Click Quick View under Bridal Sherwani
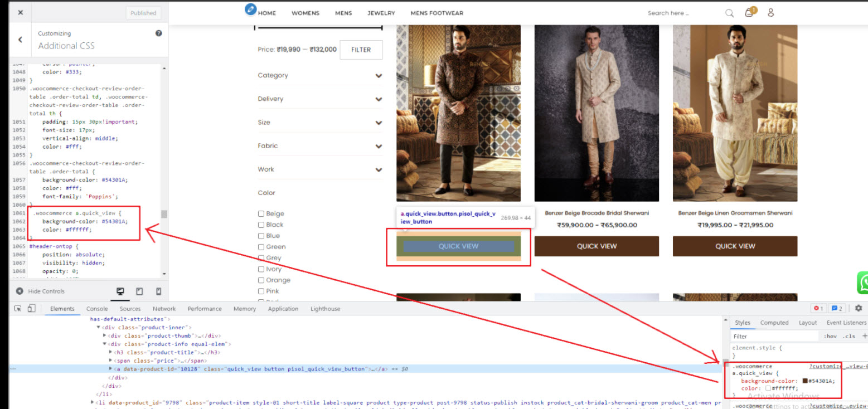The image size is (868, 409). [597, 246]
